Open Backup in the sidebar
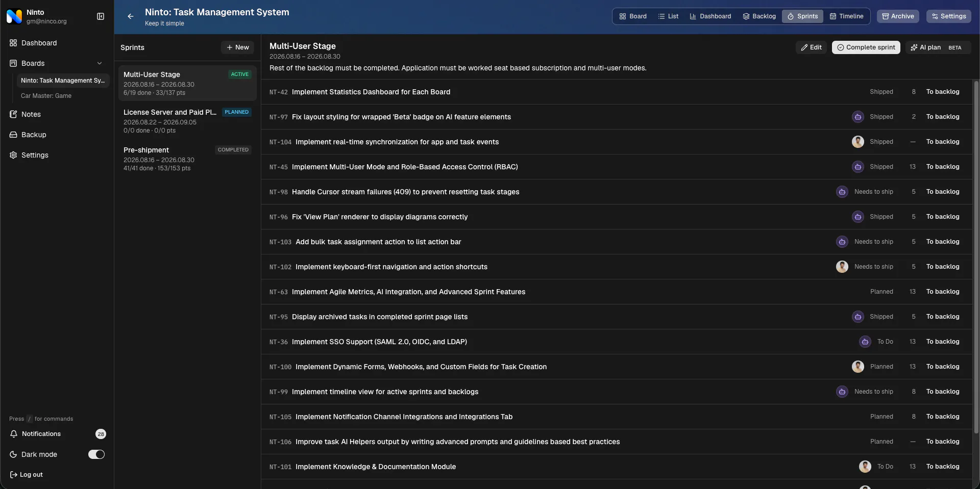The image size is (980, 489). point(34,135)
